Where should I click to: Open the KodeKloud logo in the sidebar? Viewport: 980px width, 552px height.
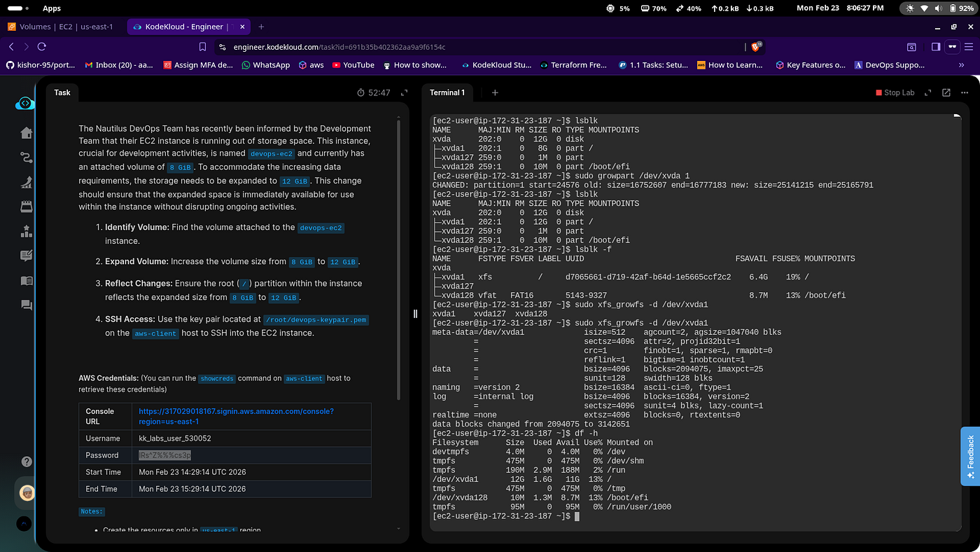pos(24,104)
